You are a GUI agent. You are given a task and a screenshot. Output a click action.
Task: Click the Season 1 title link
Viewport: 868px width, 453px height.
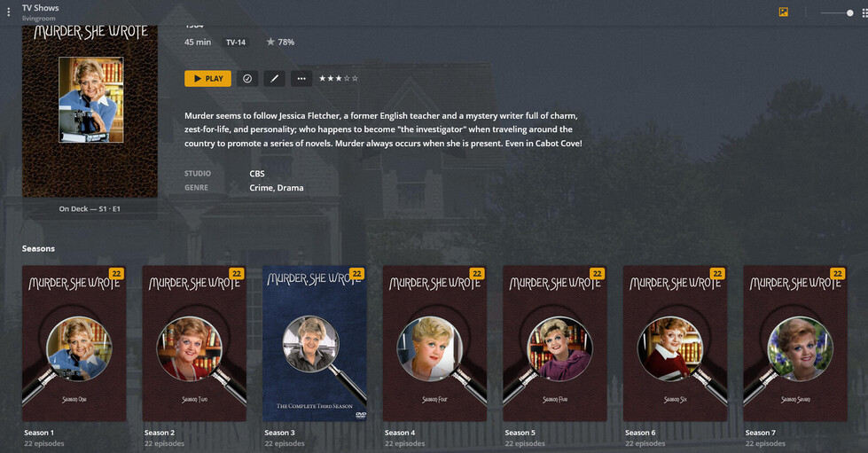click(x=39, y=433)
